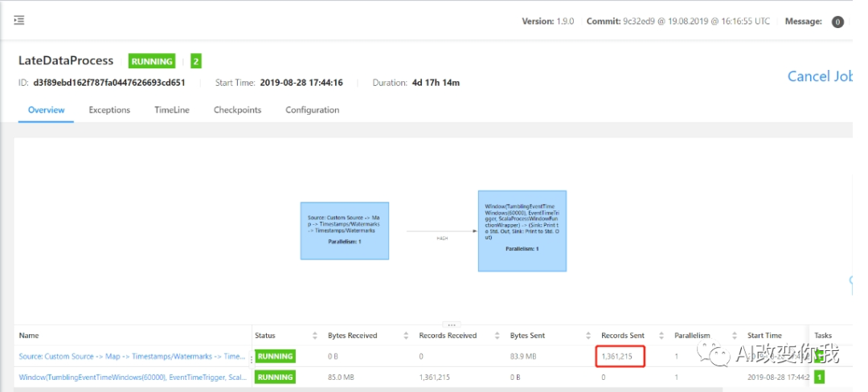Screen dimensions: 868x392
Task: Sort table by Status column
Action: (x=313, y=336)
